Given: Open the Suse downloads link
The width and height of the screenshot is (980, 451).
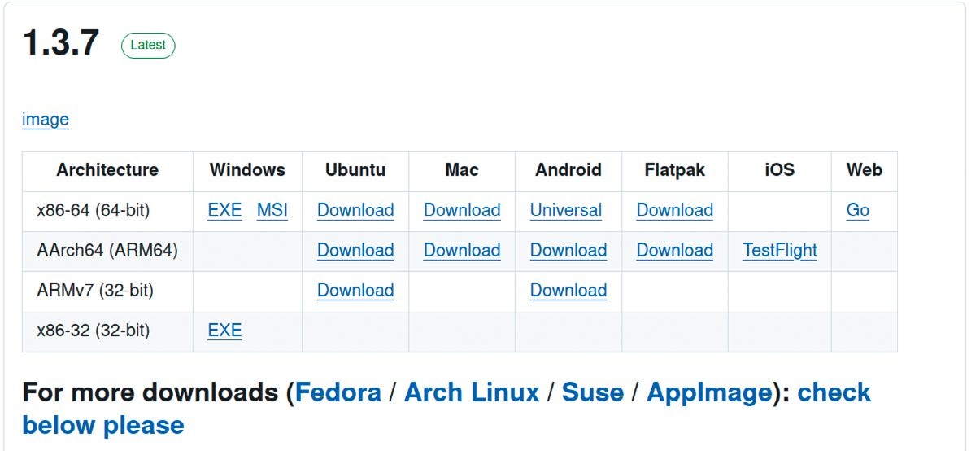Looking at the screenshot, I should point(593,392).
